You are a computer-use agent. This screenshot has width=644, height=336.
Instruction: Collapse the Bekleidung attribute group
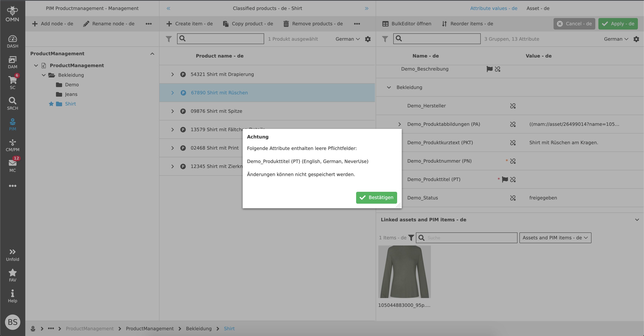[389, 87]
